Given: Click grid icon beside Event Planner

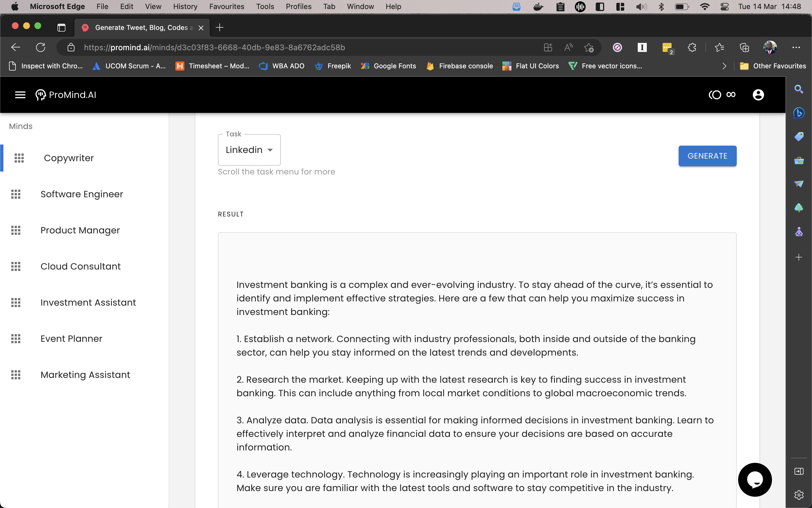Looking at the screenshot, I should 16,339.
